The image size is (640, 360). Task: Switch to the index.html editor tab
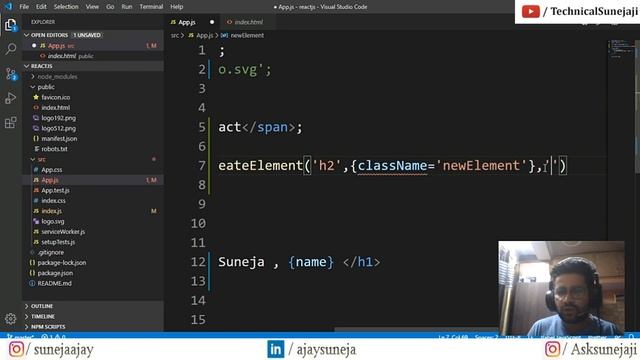pos(249,22)
